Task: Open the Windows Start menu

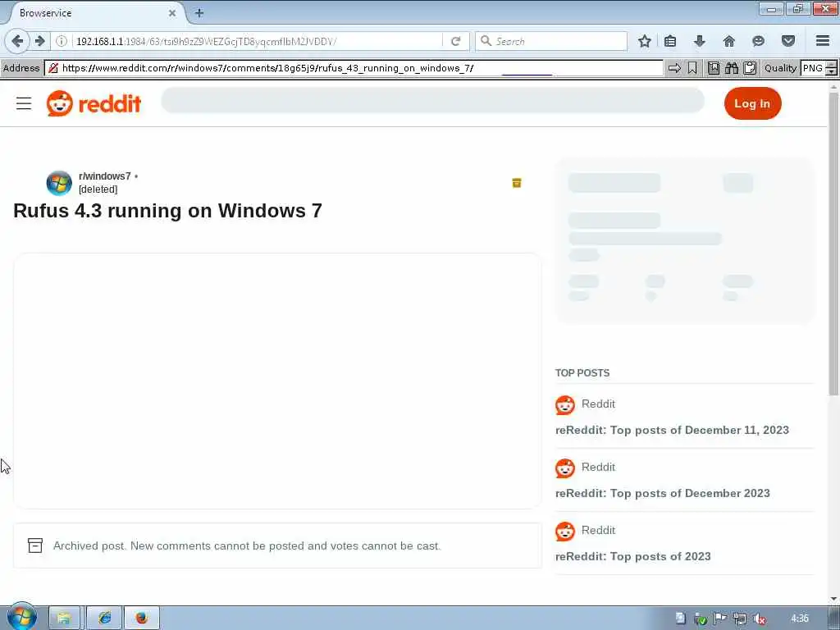Action: pyautogui.click(x=21, y=617)
